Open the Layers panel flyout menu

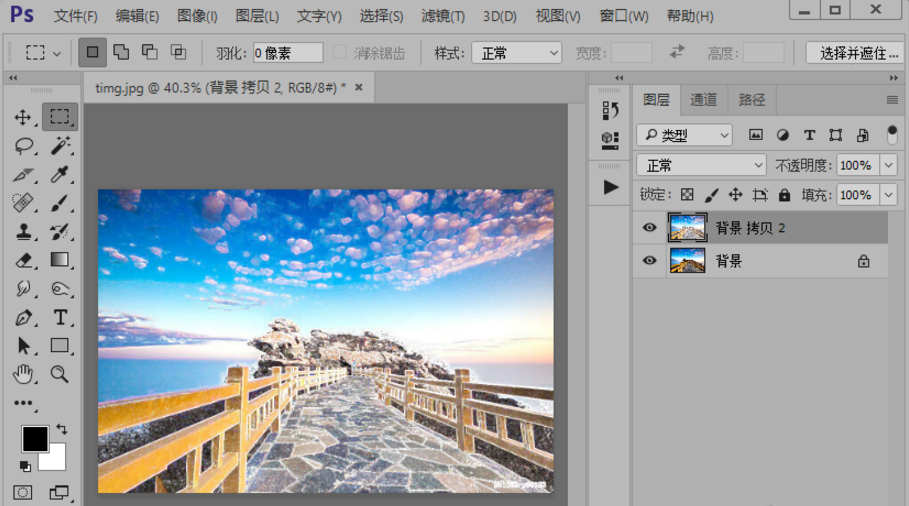point(892,100)
